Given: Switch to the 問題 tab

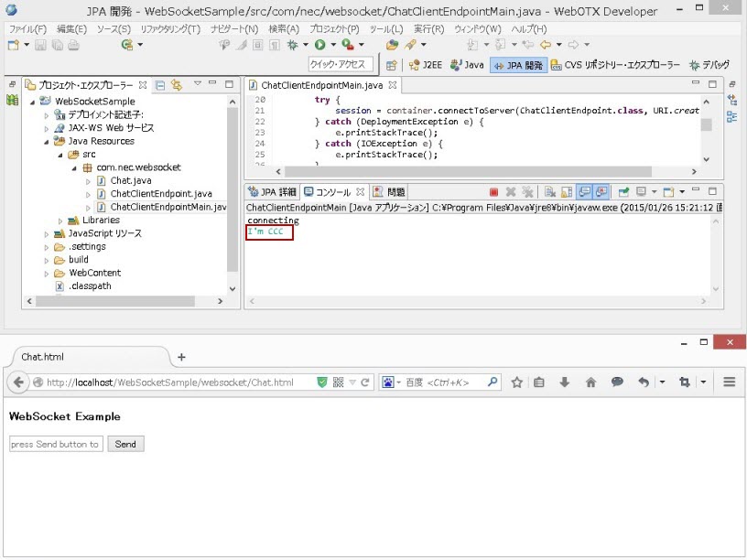Looking at the screenshot, I should (x=390, y=192).
